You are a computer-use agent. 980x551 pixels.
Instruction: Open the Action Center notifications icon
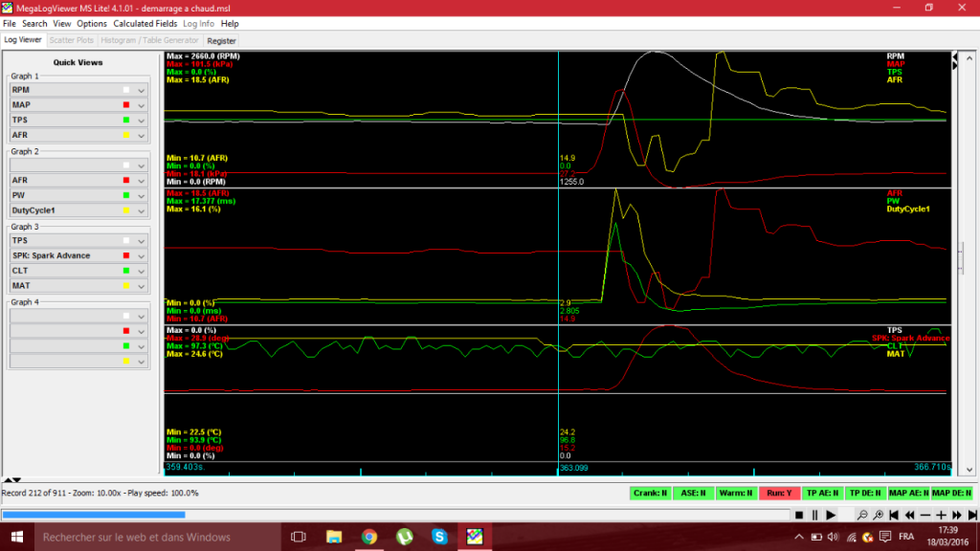tap(885, 537)
